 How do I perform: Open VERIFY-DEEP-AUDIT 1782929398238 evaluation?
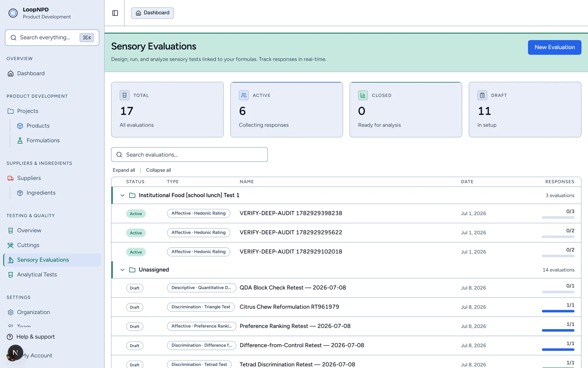[x=291, y=213]
